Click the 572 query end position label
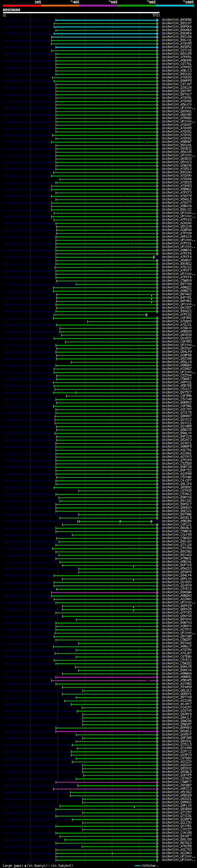Viewport: 197px width, 868px height. pyautogui.click(x=155, y=15)
